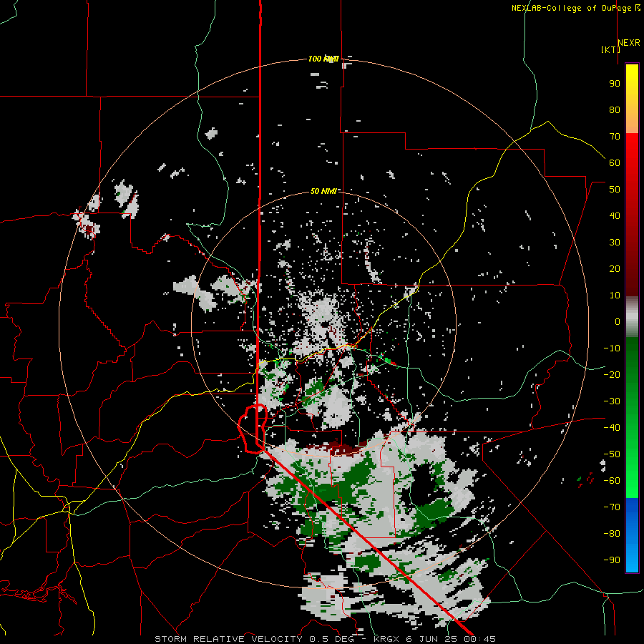Screen dimensions: 644x644
Task: Click the -60 label on the velocity scale
Action: pos(612,481)
